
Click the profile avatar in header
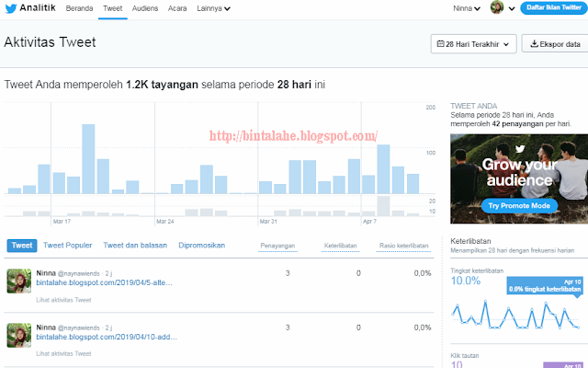497,7
